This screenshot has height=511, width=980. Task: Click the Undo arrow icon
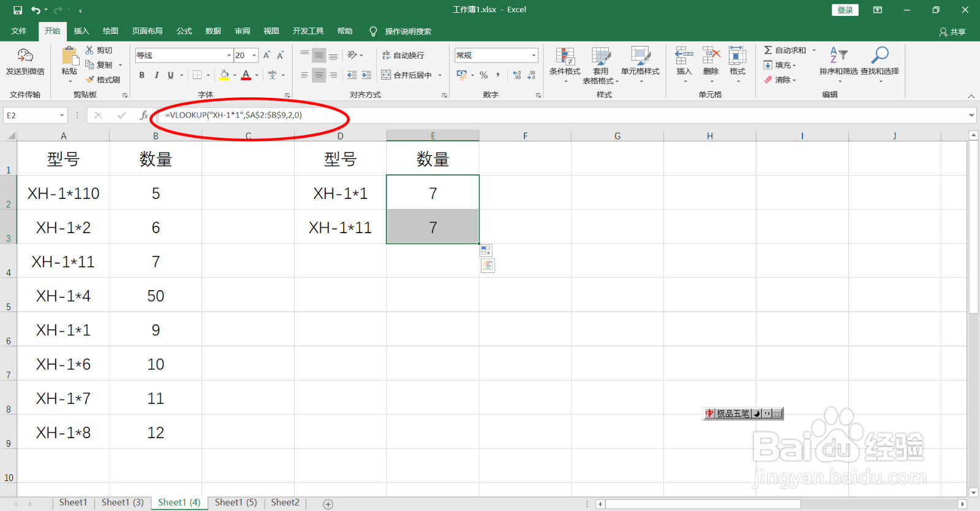[x=36, y=10]
